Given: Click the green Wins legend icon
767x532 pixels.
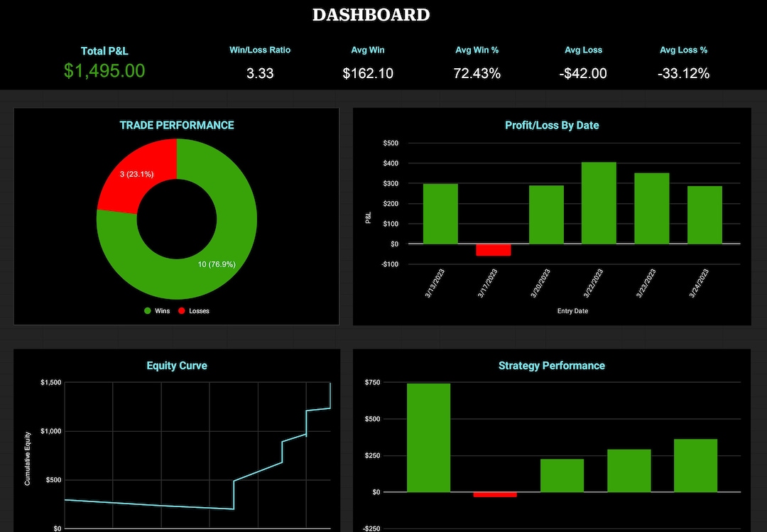Looking at the screenshot, I should [147, 310].
